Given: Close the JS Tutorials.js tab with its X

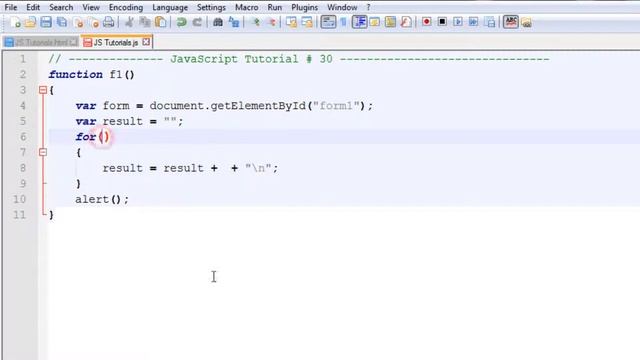Looking at the screenshot, I should click(146, 42).
